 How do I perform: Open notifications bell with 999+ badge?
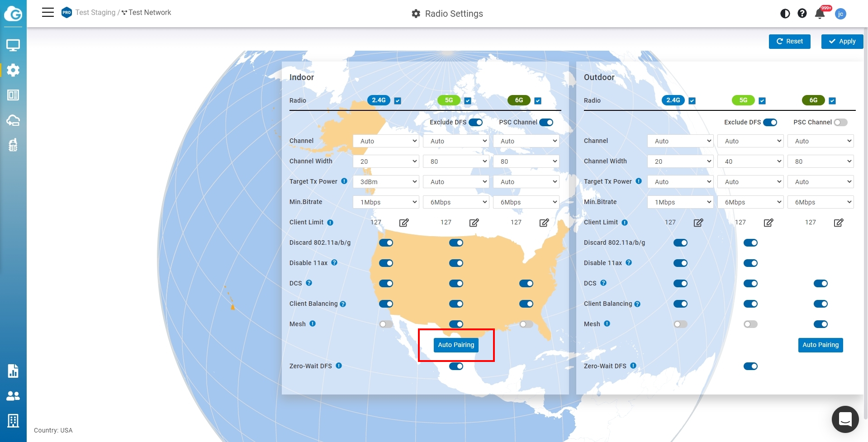click(x=821, y=13)
